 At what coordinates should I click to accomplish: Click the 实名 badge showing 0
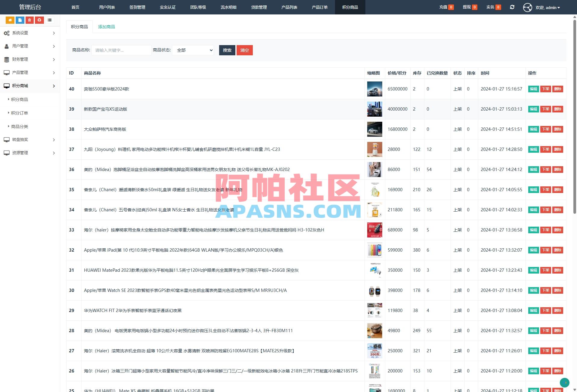(x=498, y=7)
